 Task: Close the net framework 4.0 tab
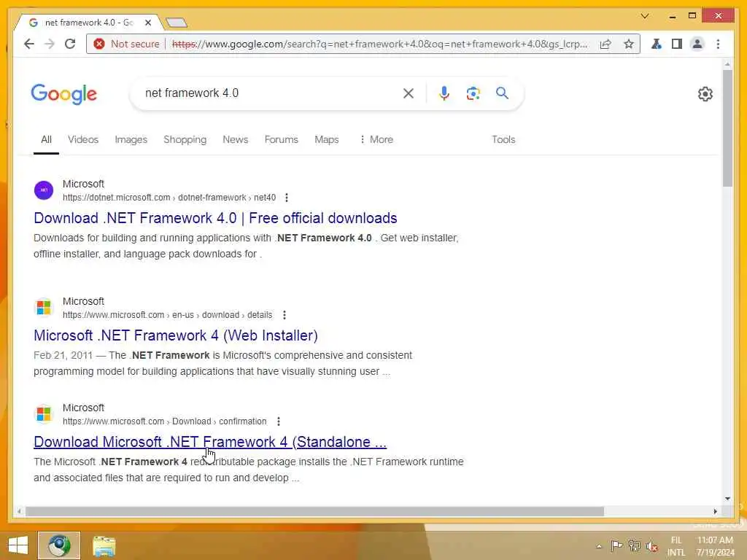tap(148, 23)
